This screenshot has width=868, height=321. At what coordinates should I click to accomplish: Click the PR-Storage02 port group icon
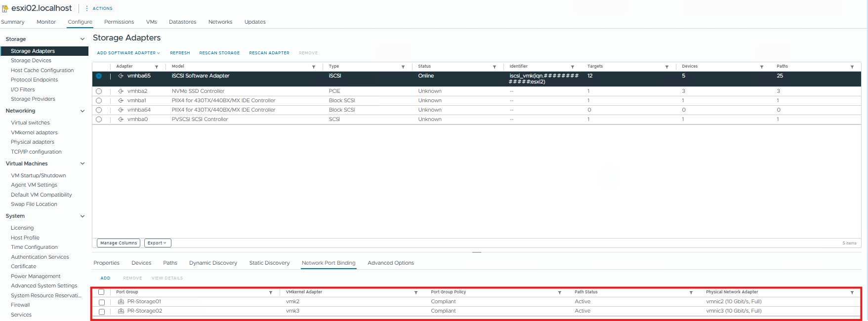tap(121, 311)
